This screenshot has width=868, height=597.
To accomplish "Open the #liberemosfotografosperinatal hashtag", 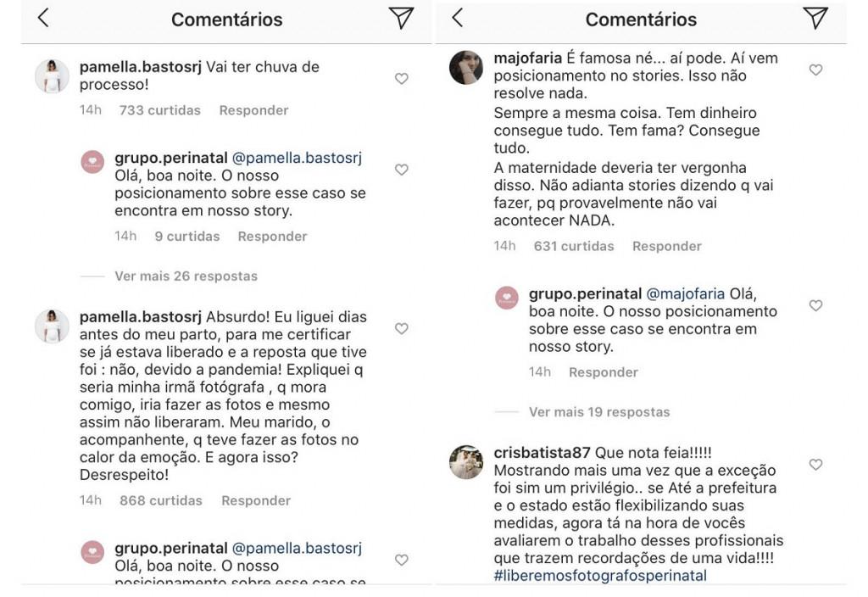I will 600,576.
